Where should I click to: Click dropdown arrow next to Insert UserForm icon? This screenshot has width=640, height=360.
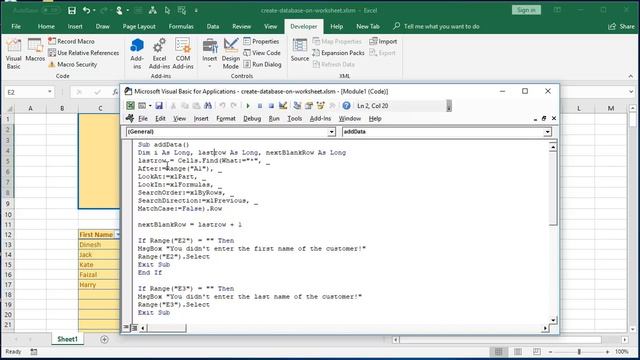150,106
